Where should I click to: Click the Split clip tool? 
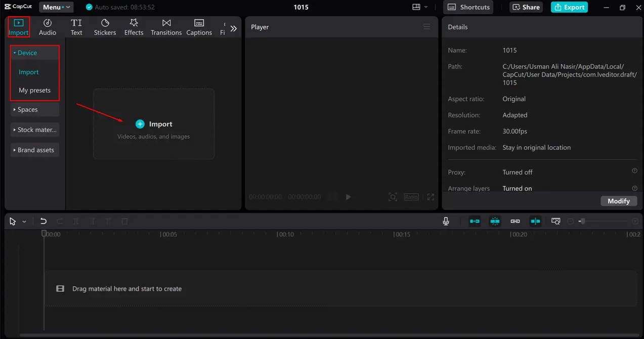[76, 221]
